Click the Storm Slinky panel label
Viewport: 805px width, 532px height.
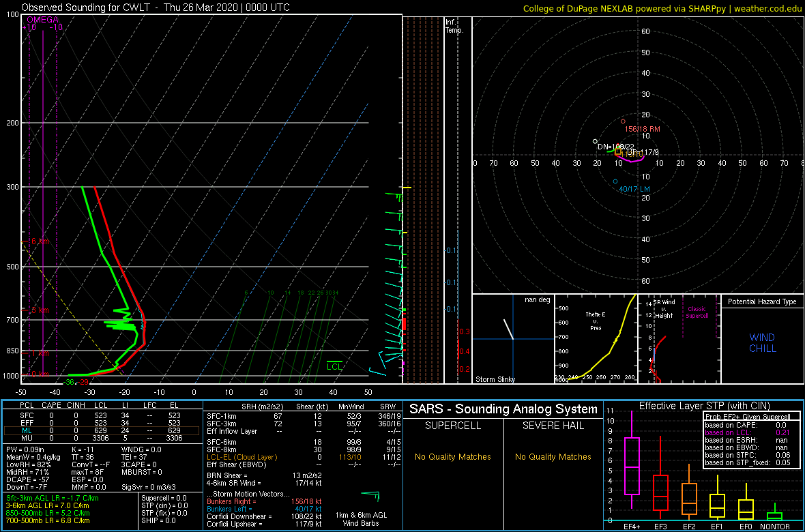[x=495, y=379]
